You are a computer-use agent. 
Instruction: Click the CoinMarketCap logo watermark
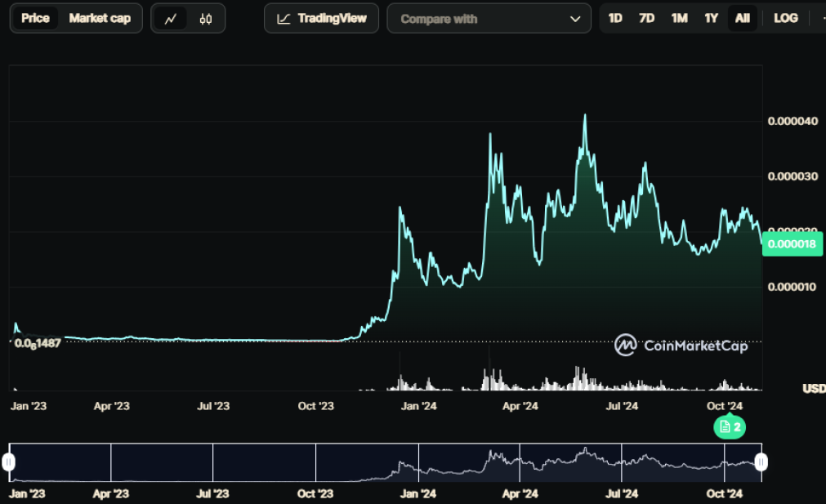[x=681, y=346]
